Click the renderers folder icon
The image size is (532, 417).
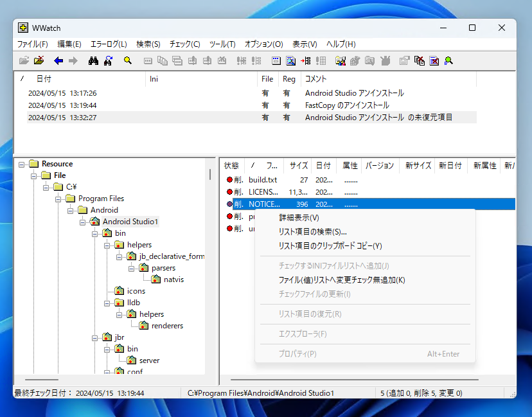(143, 325)
